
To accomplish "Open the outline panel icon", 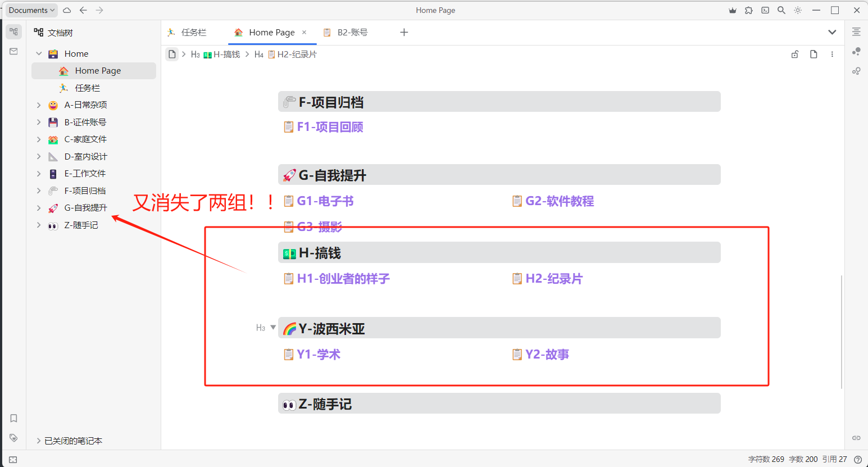I will tap(856, 32).
